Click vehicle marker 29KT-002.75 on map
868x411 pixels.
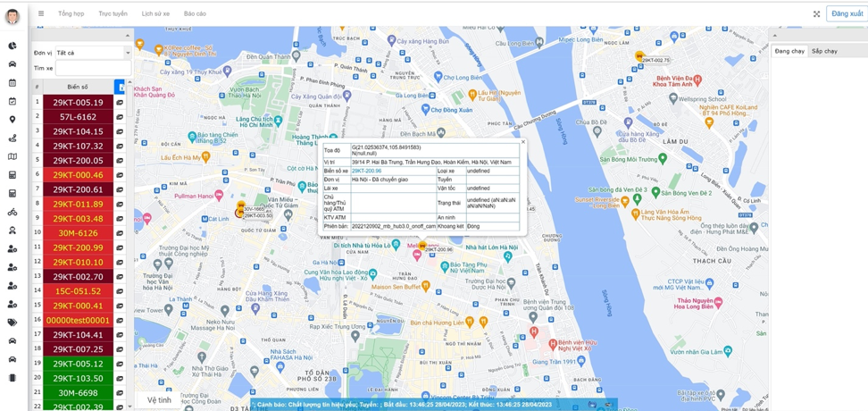pos(639,56)
